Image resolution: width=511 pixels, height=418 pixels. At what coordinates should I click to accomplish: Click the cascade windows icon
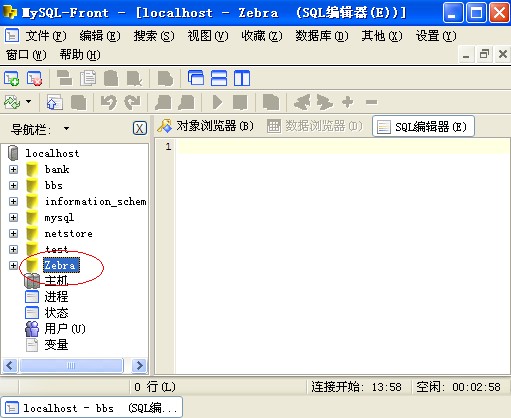[x=196, y=78]
